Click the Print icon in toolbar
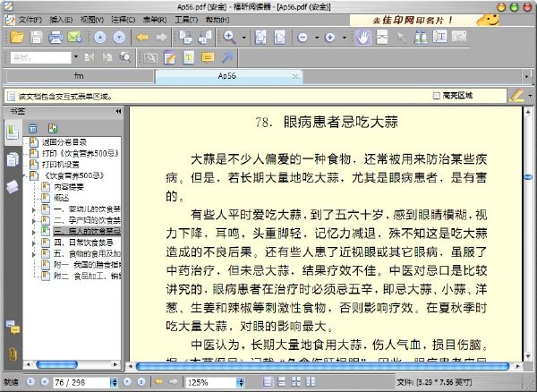 [55, 37]
